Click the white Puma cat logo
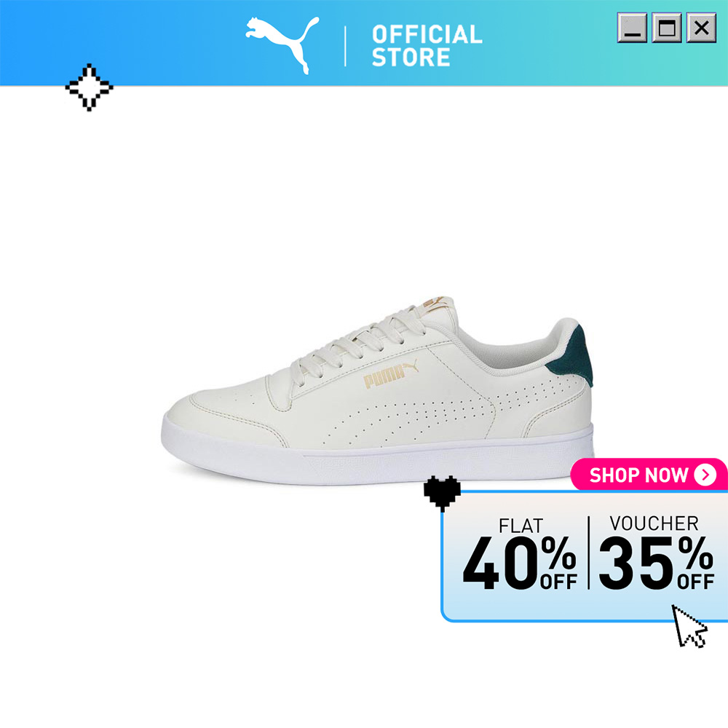 pyautogui.click(x=282, y=45)
